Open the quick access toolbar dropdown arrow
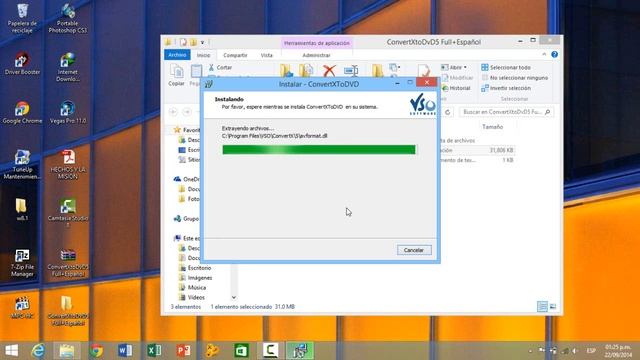640x360 pixels. [202, 42]
